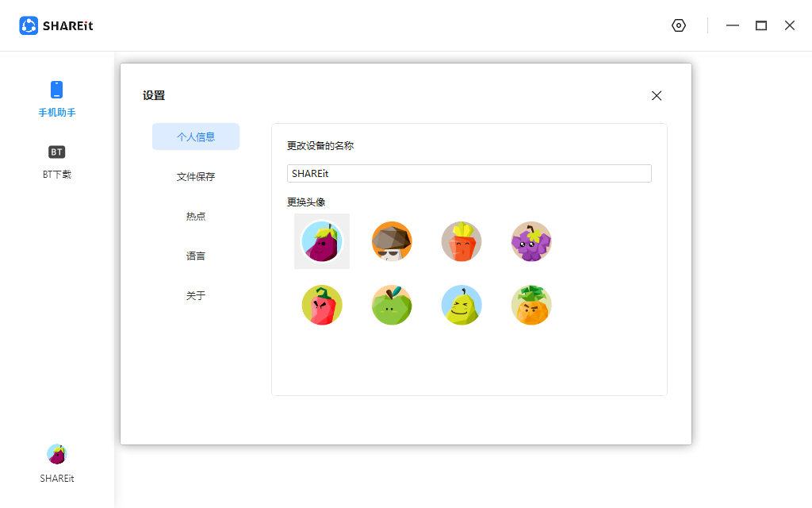Click the 更改设备的名称 heading text
The width and height of the screenshot is (812, 508).
click(x=320, y=146)
